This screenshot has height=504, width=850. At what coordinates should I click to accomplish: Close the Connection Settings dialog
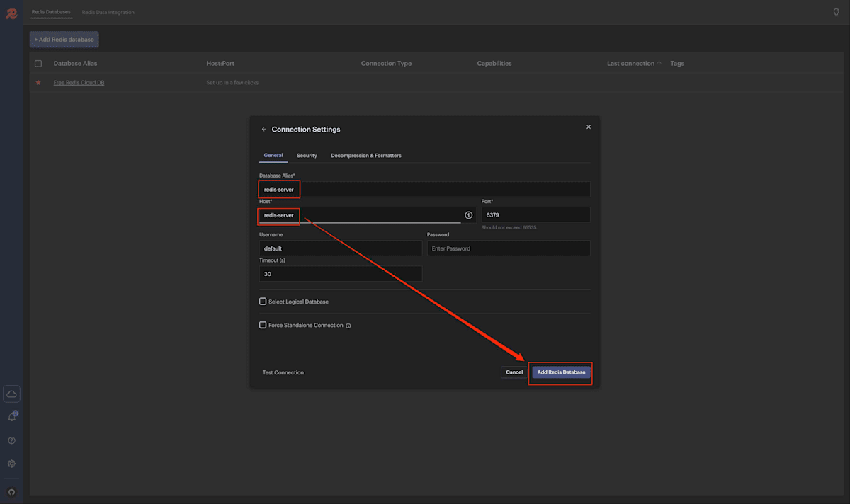pyautogui.click(x=589, y=127)
